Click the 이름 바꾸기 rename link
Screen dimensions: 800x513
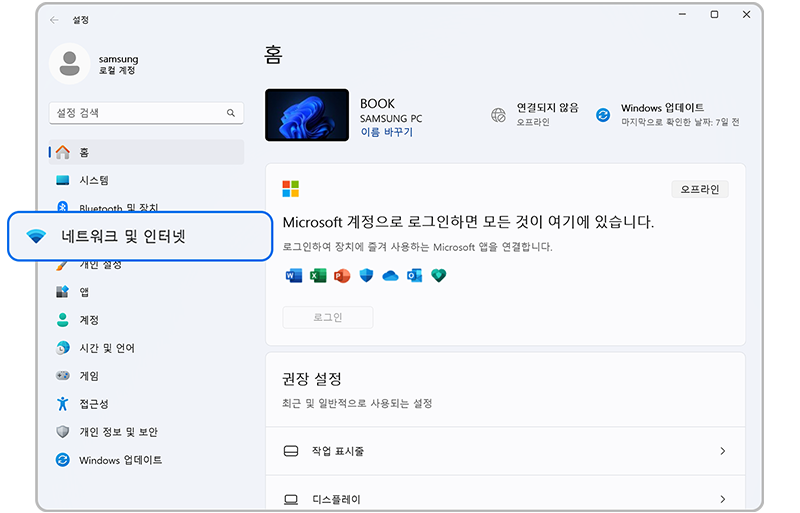387,132
